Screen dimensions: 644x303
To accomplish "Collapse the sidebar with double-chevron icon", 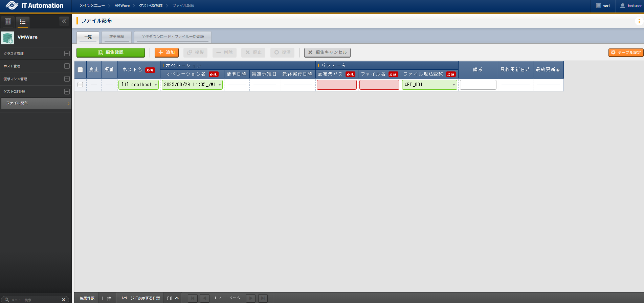I will coord(64,21).
